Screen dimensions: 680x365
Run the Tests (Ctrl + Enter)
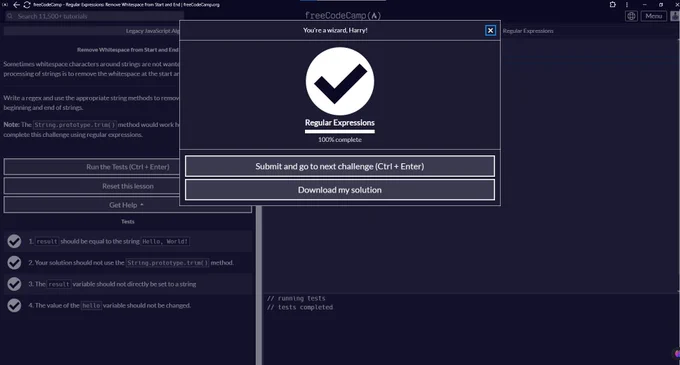click(x=128, y=167)
